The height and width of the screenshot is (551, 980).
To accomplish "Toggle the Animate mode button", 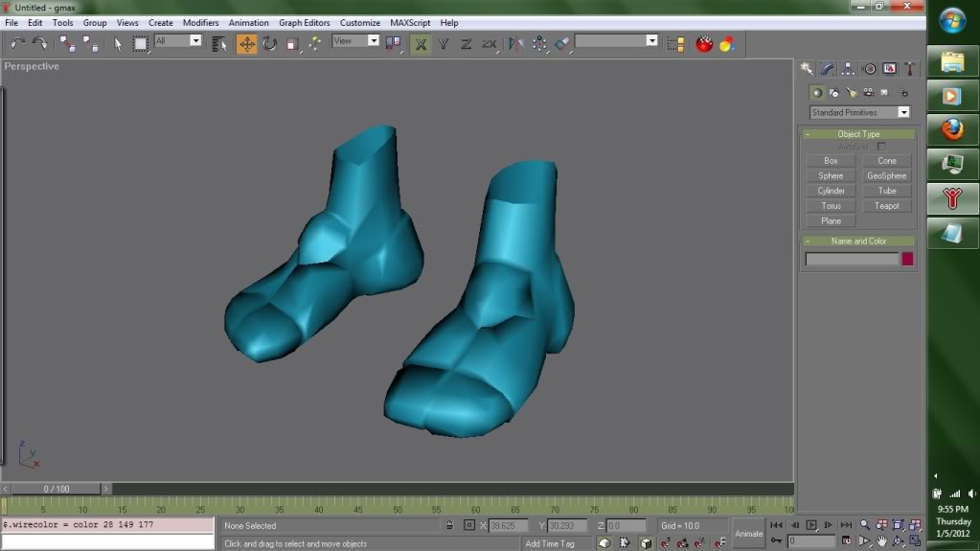I will (x=748, y=534).
